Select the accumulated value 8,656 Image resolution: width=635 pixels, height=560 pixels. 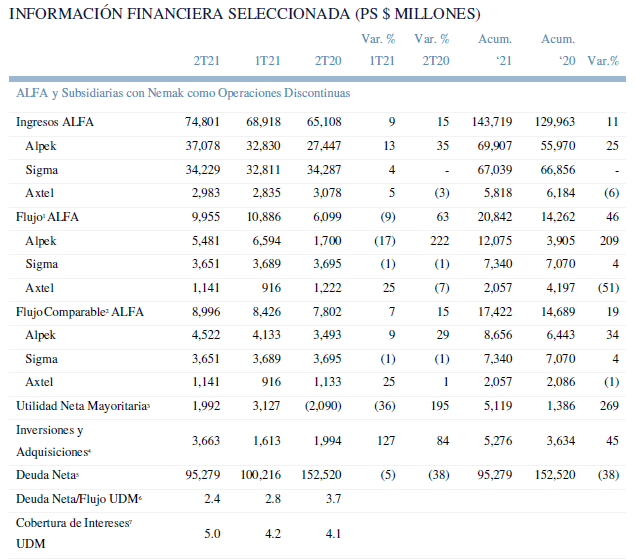[x=498, y=335]
